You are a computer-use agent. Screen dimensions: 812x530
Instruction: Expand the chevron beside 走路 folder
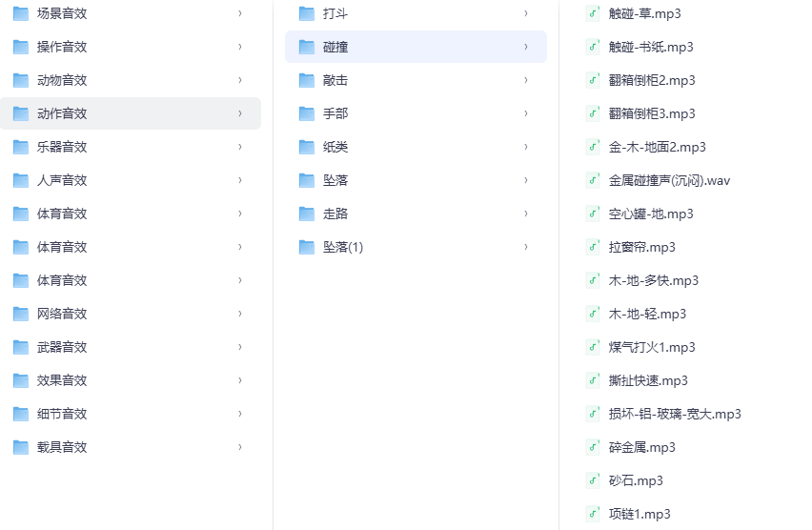[x=525, y=214]
